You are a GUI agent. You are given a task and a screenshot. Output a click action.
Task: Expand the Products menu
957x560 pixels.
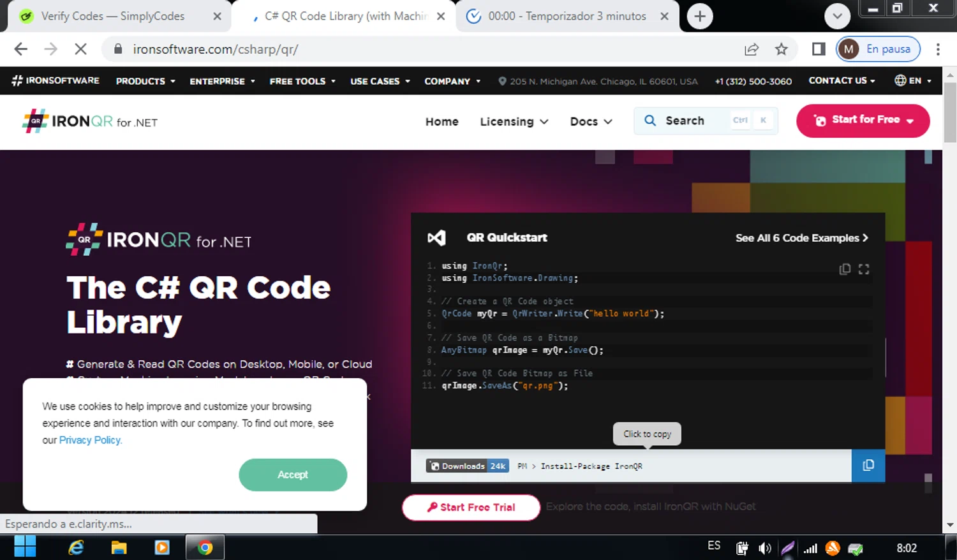[145, 81]
